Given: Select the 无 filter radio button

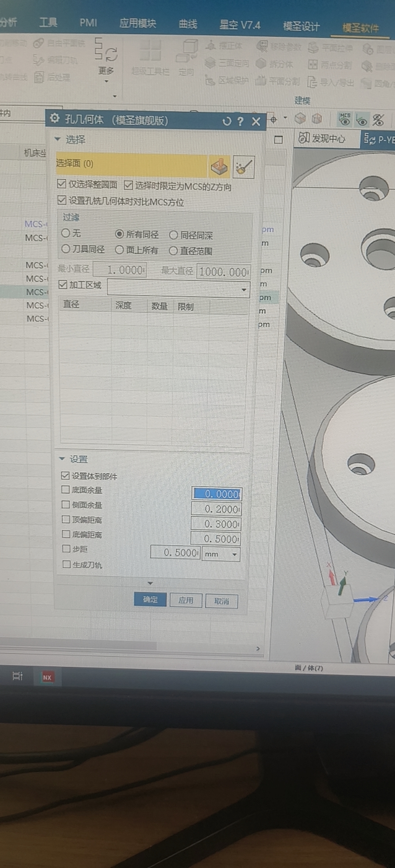Looking at the screenshot, I should click(65, 233).
